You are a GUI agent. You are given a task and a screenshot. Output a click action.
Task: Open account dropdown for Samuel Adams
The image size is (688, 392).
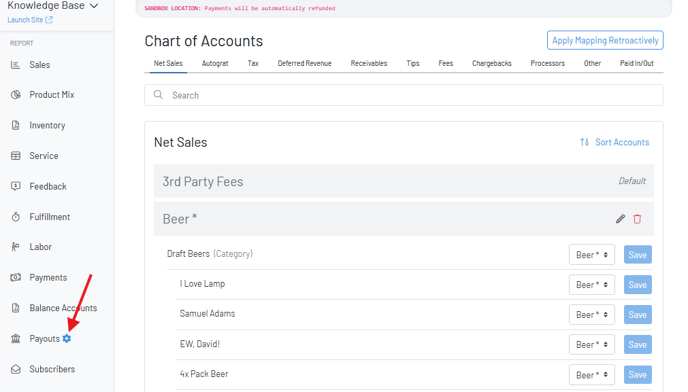click(591, 315)
